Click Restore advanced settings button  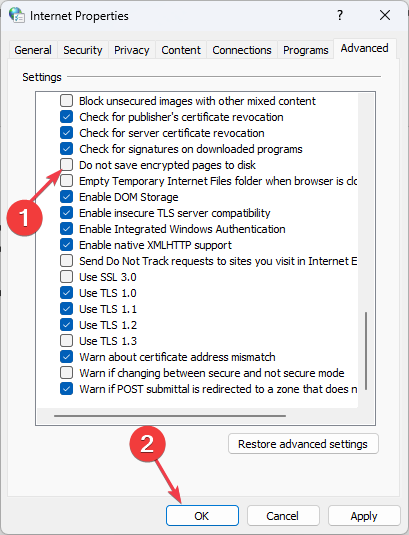coord(303,444)
